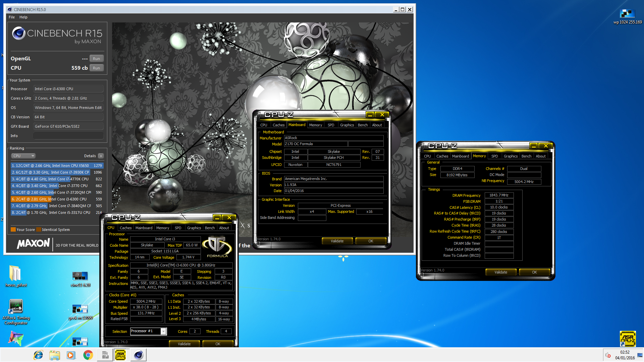644x362 pixels.
Task: Select CPU tab in Mainboard window
Action: point(264,125)
